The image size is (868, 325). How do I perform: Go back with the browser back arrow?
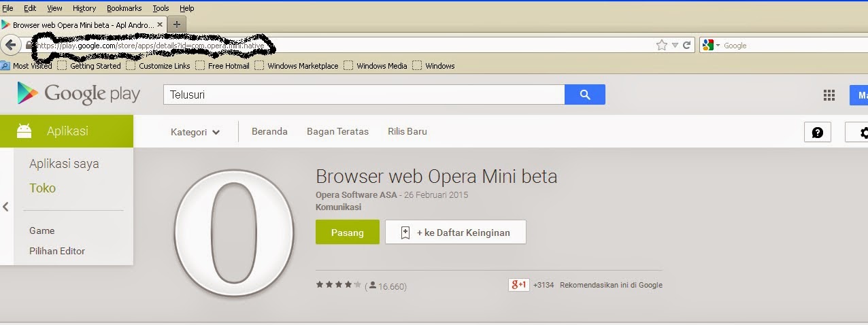point(11,45)
